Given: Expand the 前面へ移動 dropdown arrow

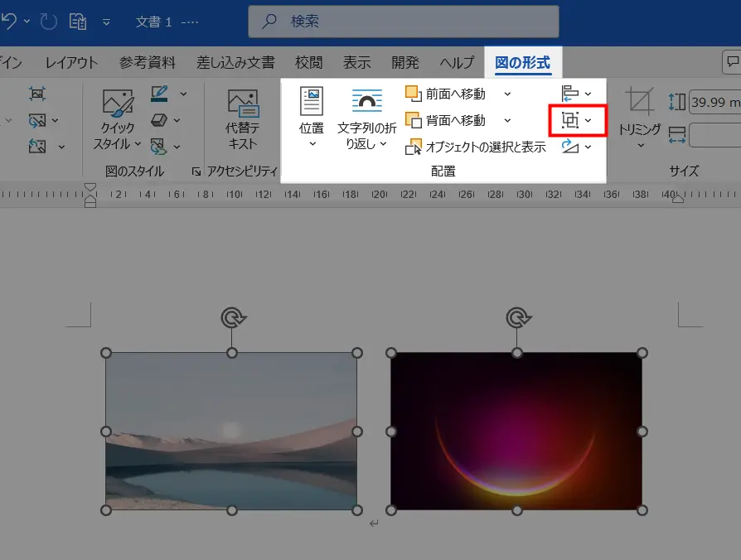Looking at the screenshot, I should [x=507, y=94].
